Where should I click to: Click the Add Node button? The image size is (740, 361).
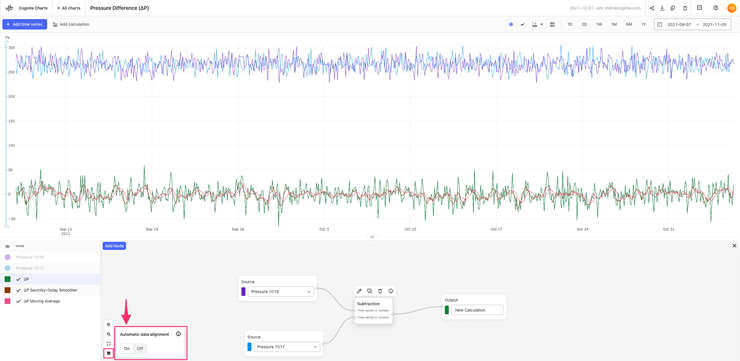pyautogui.click(x=114, y=246)
